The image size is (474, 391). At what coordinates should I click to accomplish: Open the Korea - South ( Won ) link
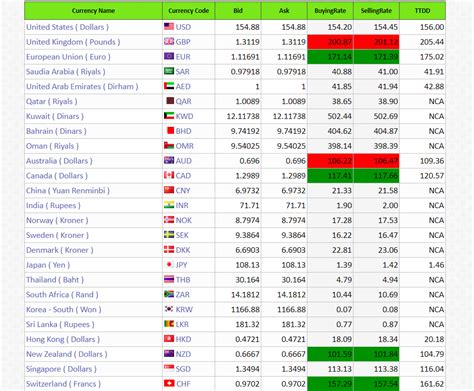(x=64, y=309)
